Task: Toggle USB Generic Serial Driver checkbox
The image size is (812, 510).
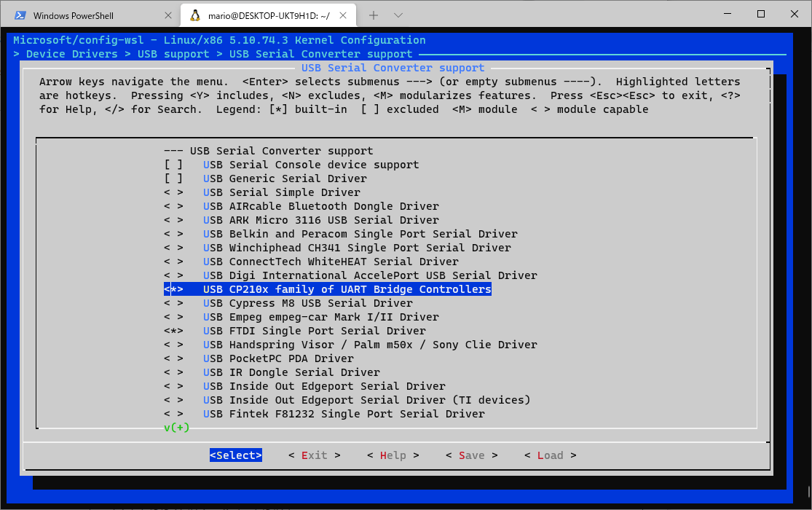Action: coord(173,178)
